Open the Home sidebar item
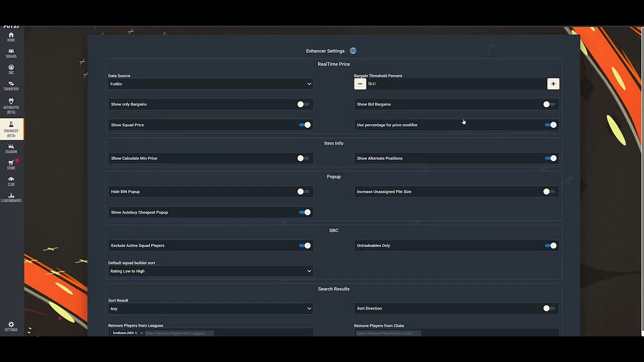Screen dimensions: 644x362 pos(11,37)
